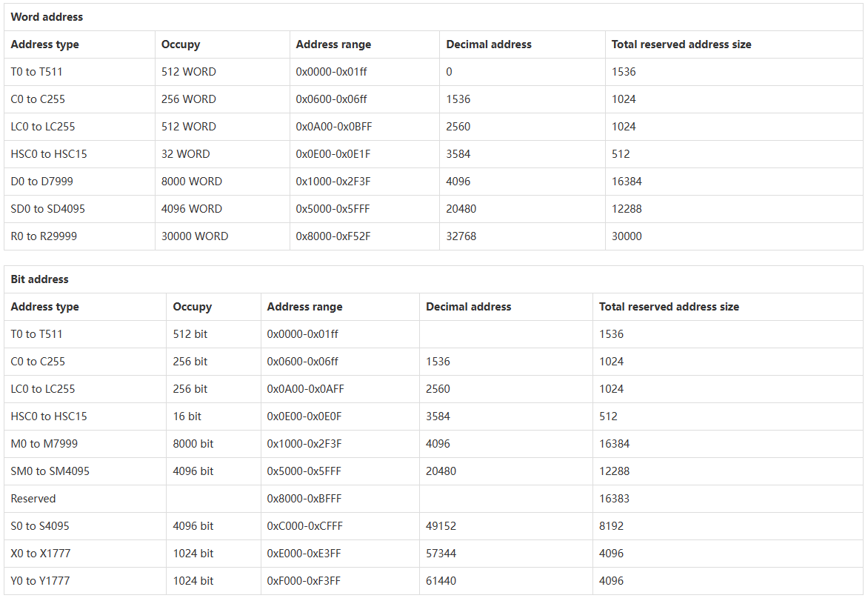This screenshot has height=601, width=868.
Task: Click decimal address 57344
Action: click(x=441, y=554)
